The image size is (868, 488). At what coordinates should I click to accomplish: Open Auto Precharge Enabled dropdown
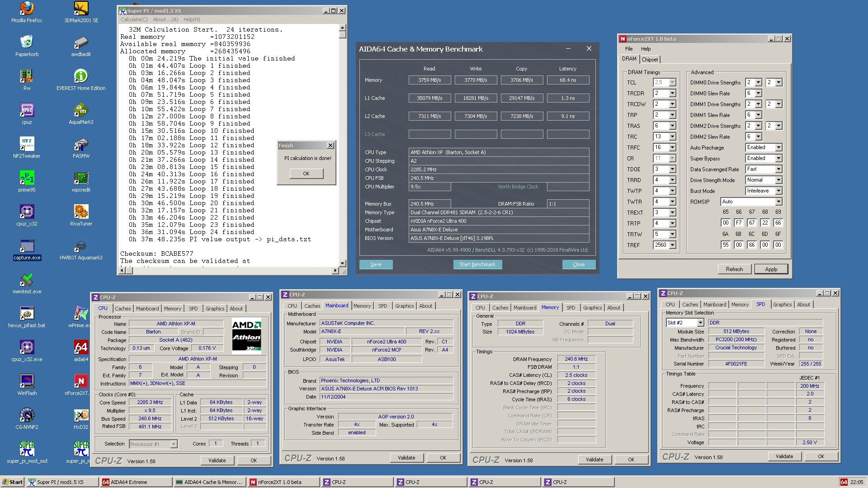(x=778, y=147)
